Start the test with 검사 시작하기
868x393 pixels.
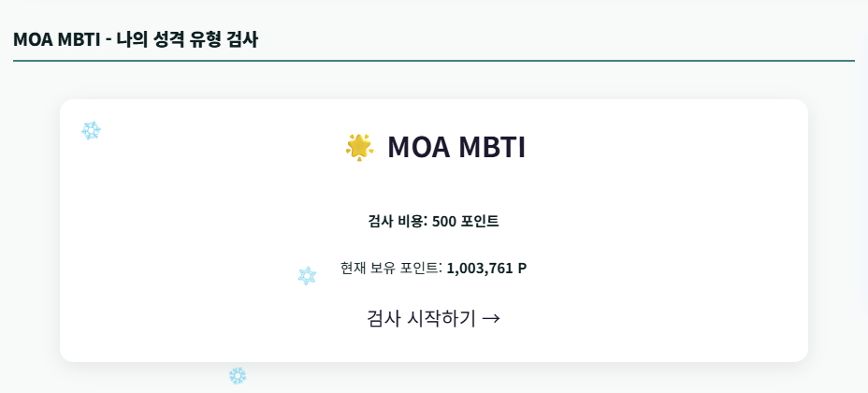pyautogui.click(x=433, y=318)
